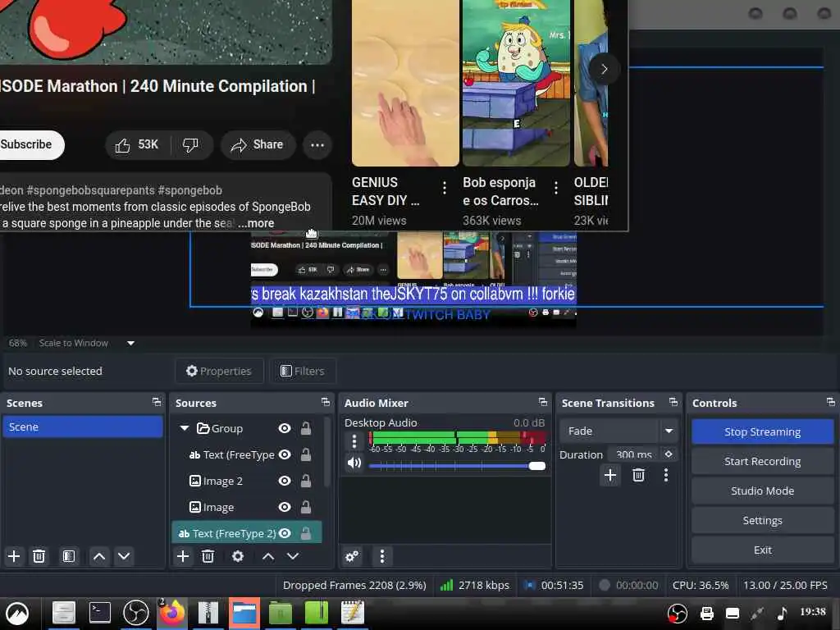Viewport: 840px width, 630px height.
Task: Expand YouTube description with ...more
Action: tap(256, 223)
